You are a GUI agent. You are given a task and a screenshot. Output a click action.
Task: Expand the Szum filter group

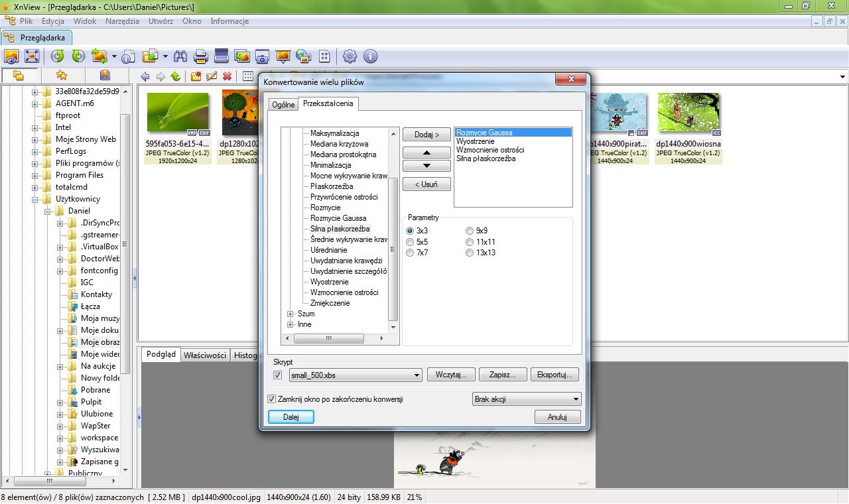click(x=290, y=314)
